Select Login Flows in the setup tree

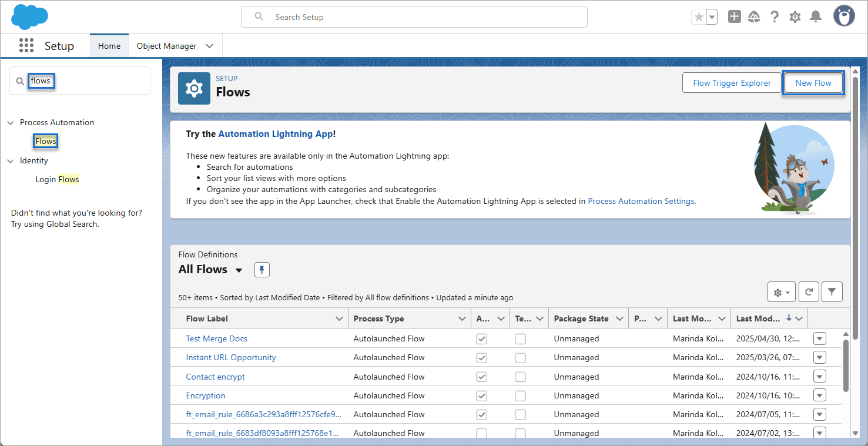[x=57, y=179]
